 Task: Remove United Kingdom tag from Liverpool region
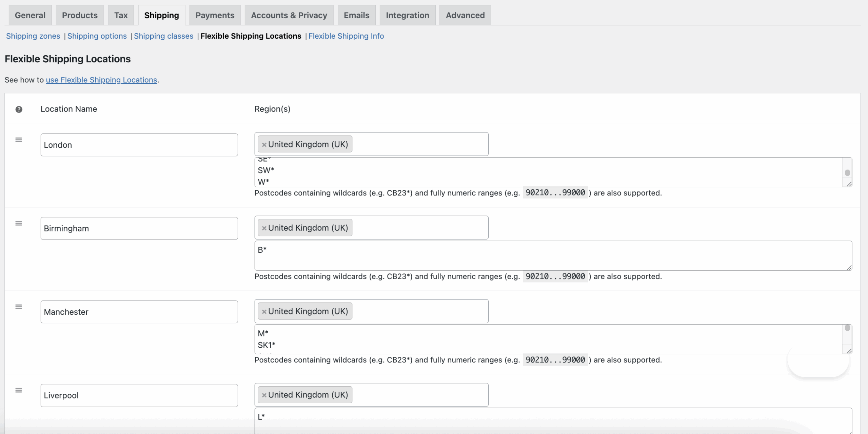coord(264,395)
